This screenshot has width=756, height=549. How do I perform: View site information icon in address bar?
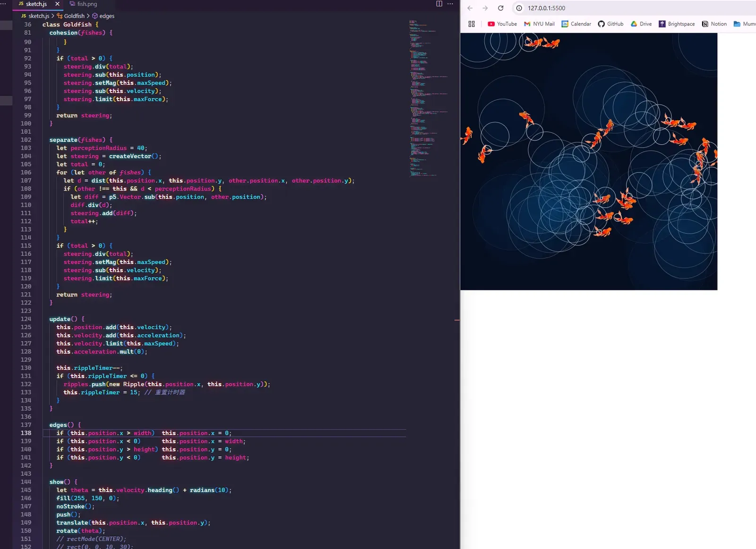point(519,8)
